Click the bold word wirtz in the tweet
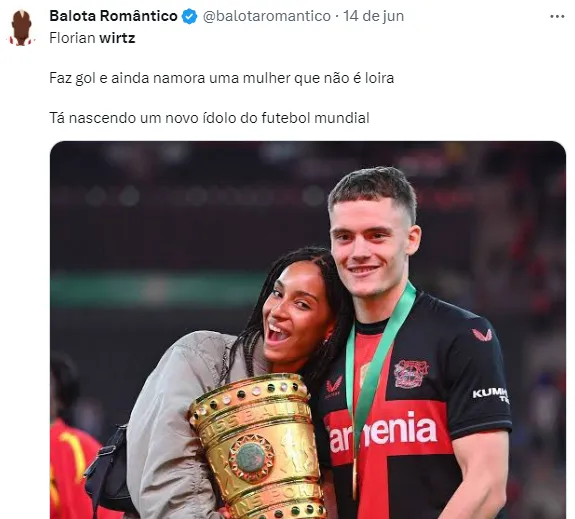 pos(117,38)
